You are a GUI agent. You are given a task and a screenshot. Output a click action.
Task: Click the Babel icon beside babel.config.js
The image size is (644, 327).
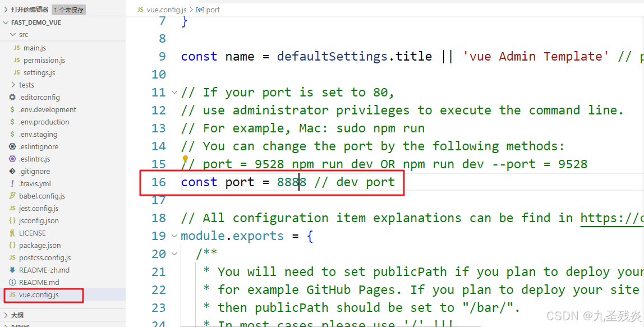click(12, 196)
